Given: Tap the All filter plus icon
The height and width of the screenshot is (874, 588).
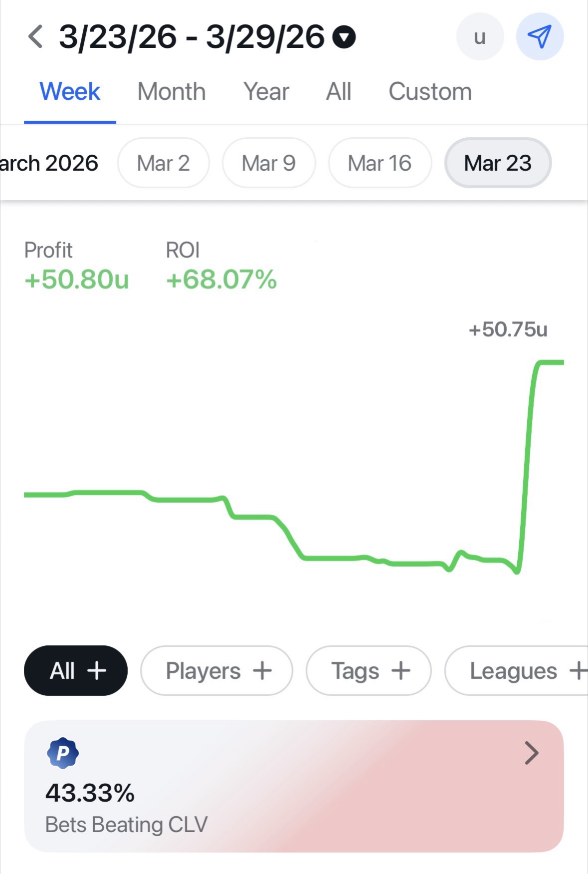Looking at the screenshot, I should [97, 670].
